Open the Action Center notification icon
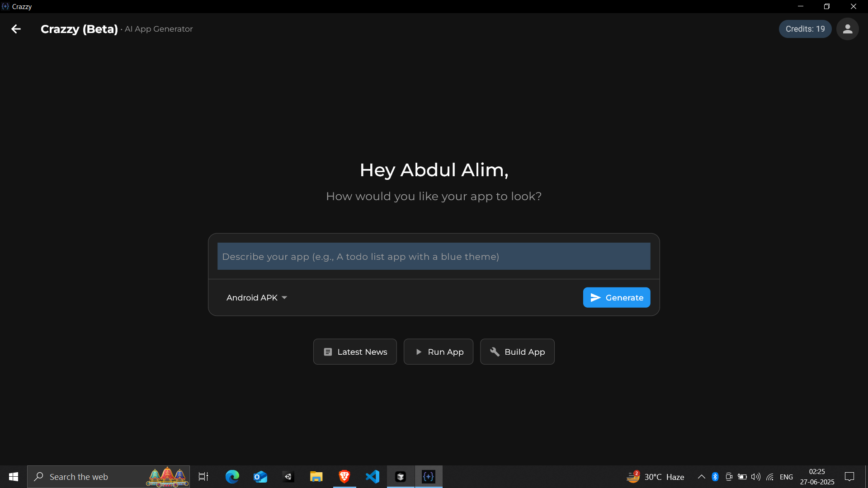Screen dimensions: 868x488 coord(850,476)
